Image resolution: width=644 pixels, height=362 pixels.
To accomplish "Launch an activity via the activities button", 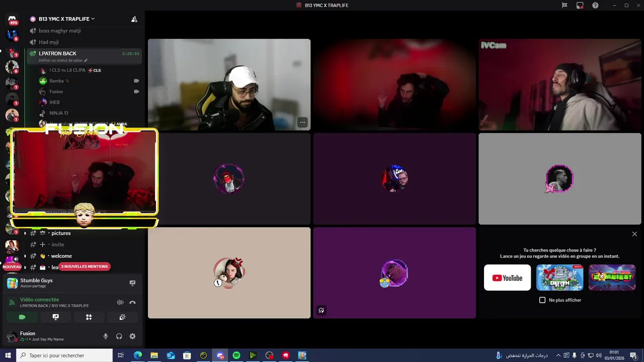I will [x=89, y=317].
